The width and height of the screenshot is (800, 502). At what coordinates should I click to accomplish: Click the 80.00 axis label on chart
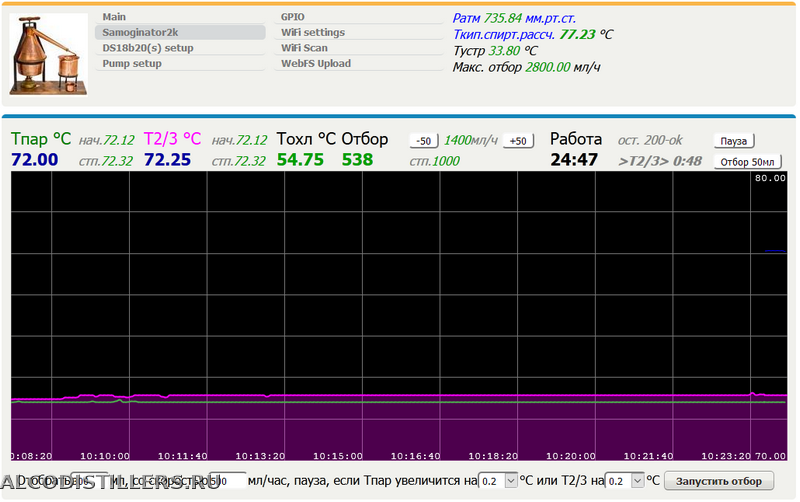click(770, 178)
